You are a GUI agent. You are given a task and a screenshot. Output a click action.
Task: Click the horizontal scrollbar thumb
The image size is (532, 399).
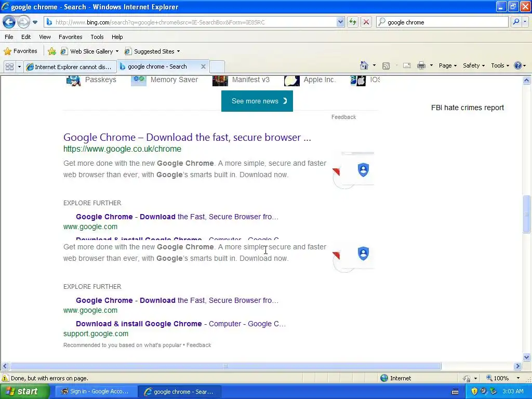click(x=225, y=366)
